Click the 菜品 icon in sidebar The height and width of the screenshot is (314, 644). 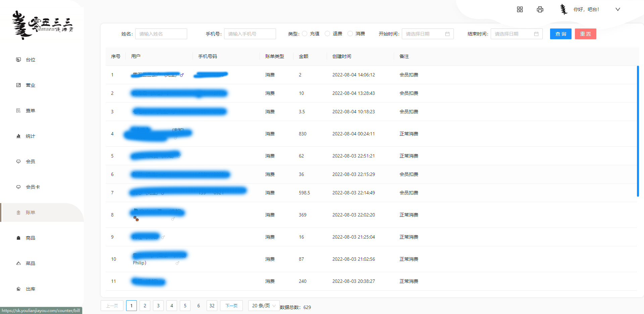coord(18,263)
